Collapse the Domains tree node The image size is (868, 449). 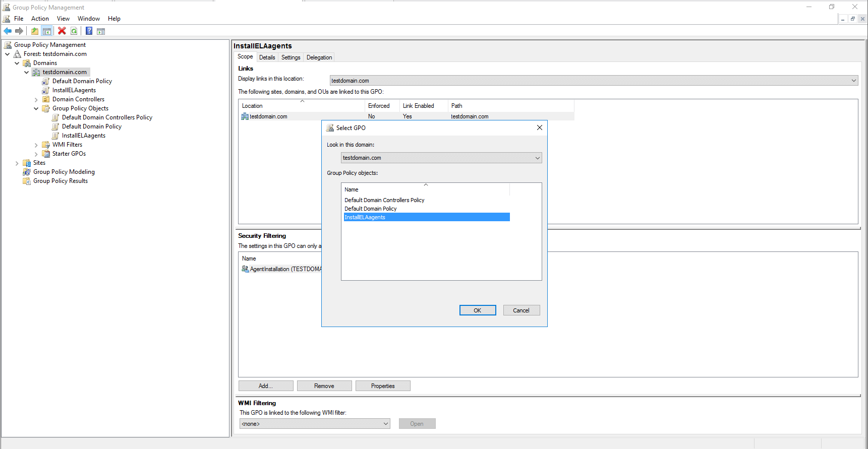click(17, 63)
